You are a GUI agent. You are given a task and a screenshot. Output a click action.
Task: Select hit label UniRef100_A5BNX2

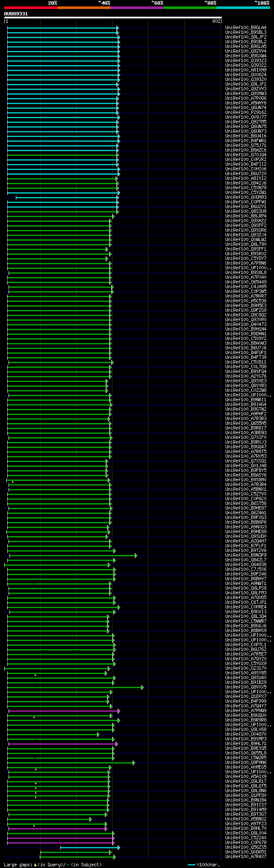[x=246, y=819]
